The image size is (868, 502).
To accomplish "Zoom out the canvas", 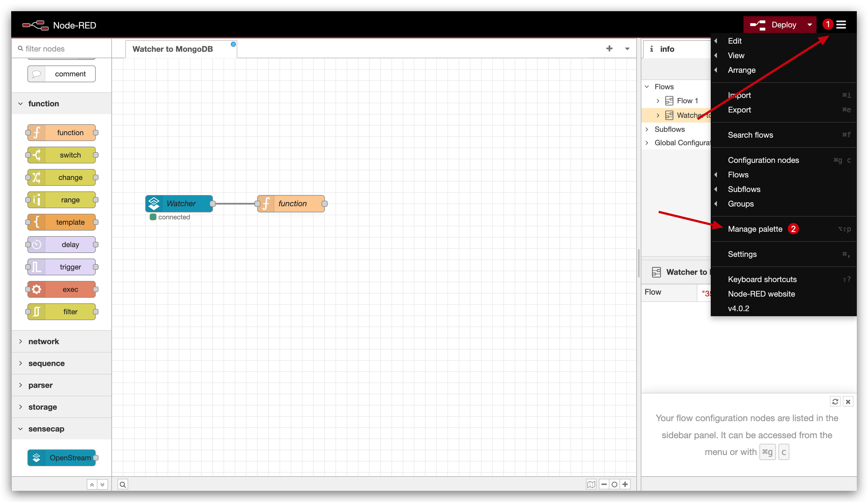I will pyautogui.click(x=604, y=484).
